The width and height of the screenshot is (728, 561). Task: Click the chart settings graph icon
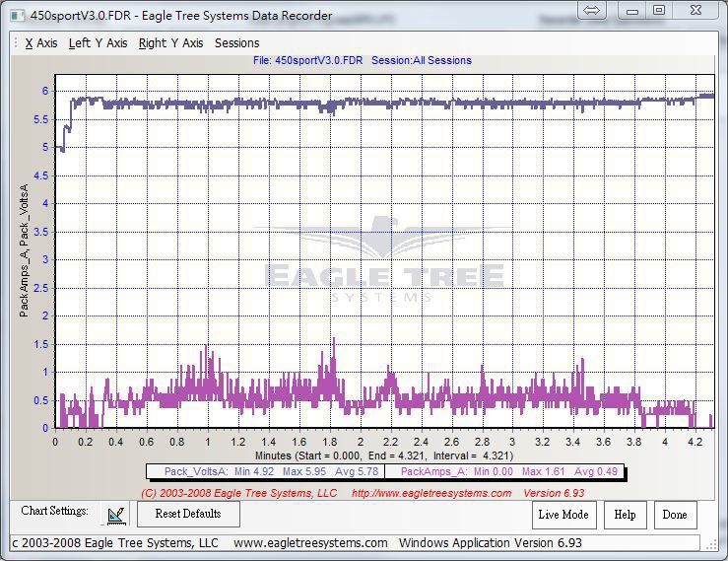click(116, 515)
